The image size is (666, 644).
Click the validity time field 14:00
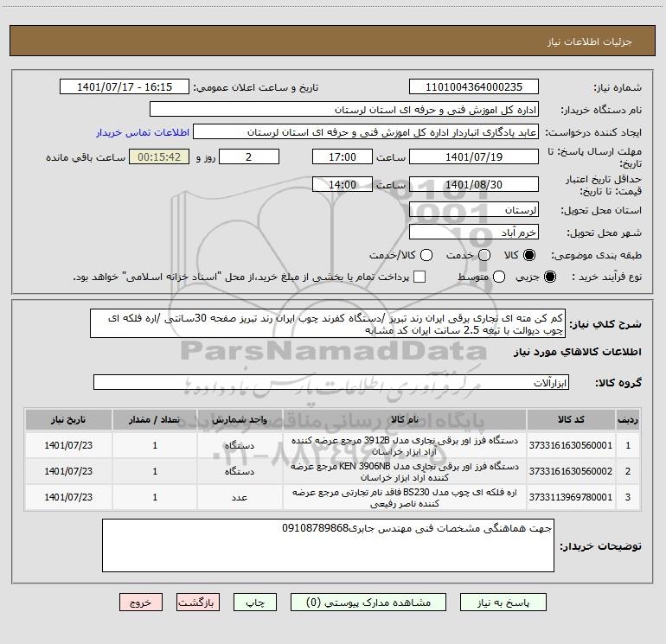click(x=343, y=184)
